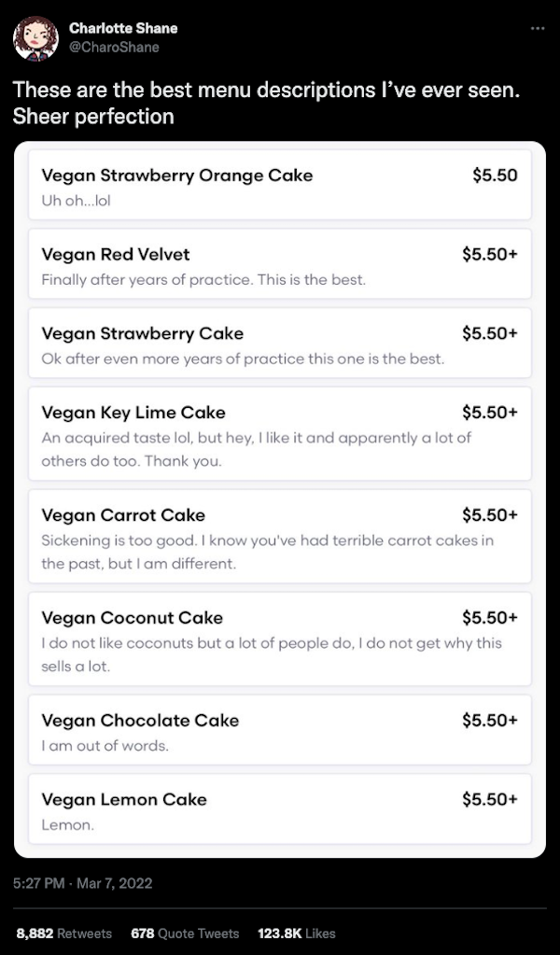
Task: Click Charlotte Shane's profile avatar
Action: pos(35,37)
